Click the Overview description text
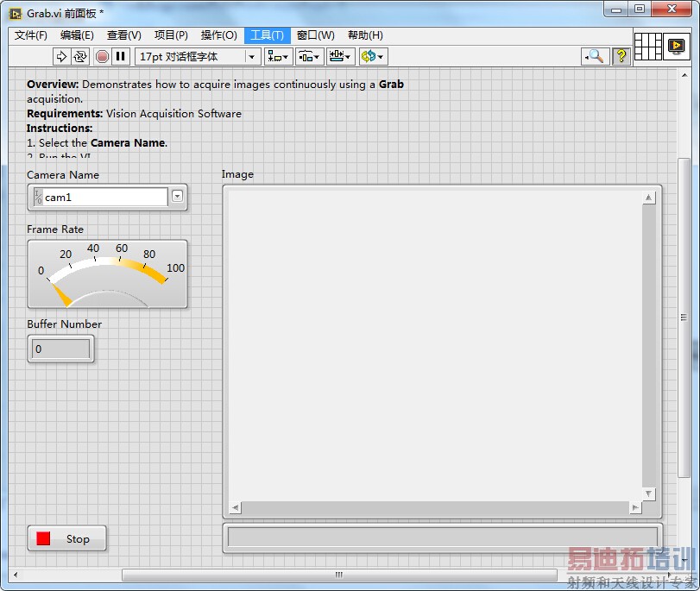Image resolution: width=700 pixels, height=591 pixels. (x=215, y=91)
